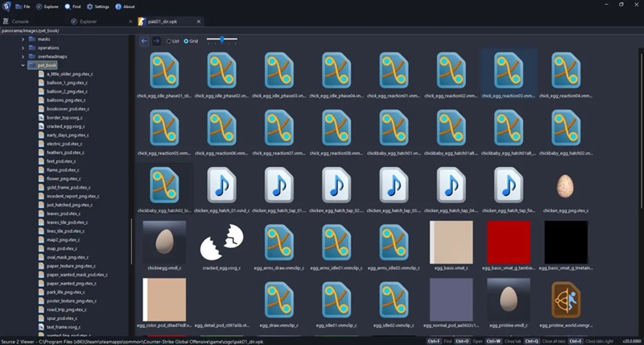Viewport: 644px width, 345px height.
Task: Select chickbaby_egg_hatch02 animation clip in second row
Action: [x=566, y=127]
